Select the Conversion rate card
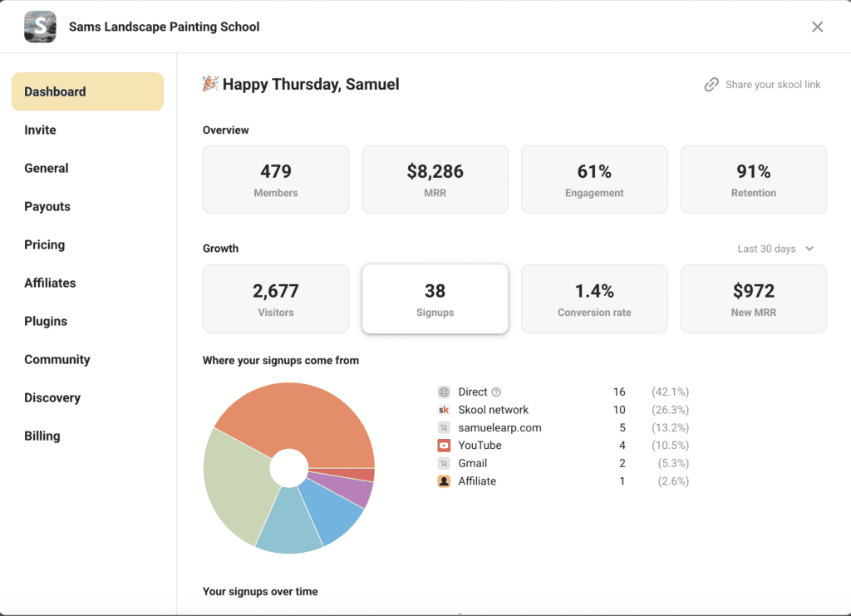The image size is (851, 616). [x=594, y=299]
